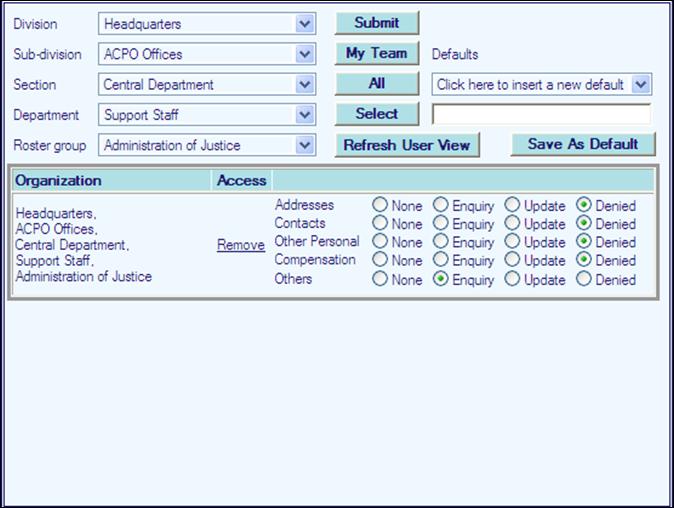Click the Submit button
Image resolution: width=674 pixels, height=508 pixels.
click(376, 23)
